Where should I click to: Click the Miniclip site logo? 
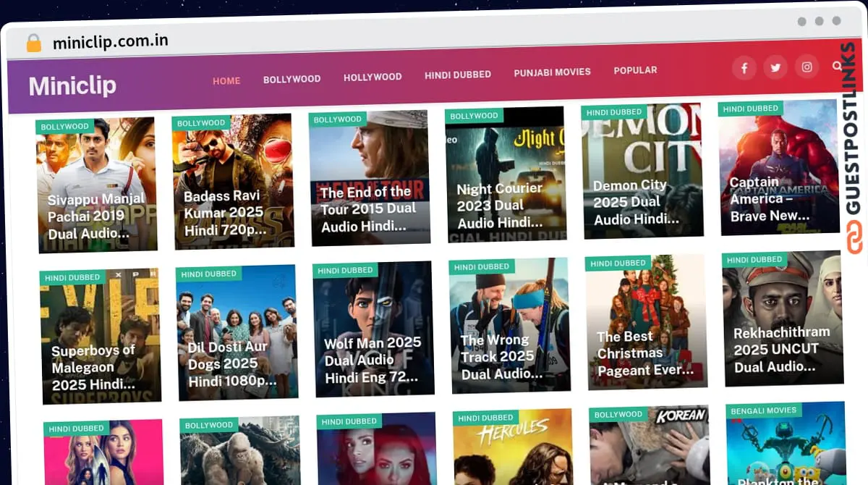click(x=72, y=85)
